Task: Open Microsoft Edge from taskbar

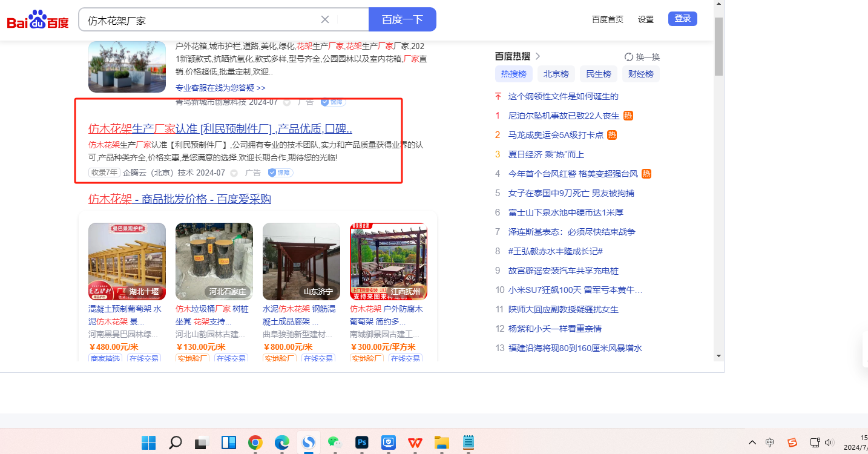Action: coord(281,442)
